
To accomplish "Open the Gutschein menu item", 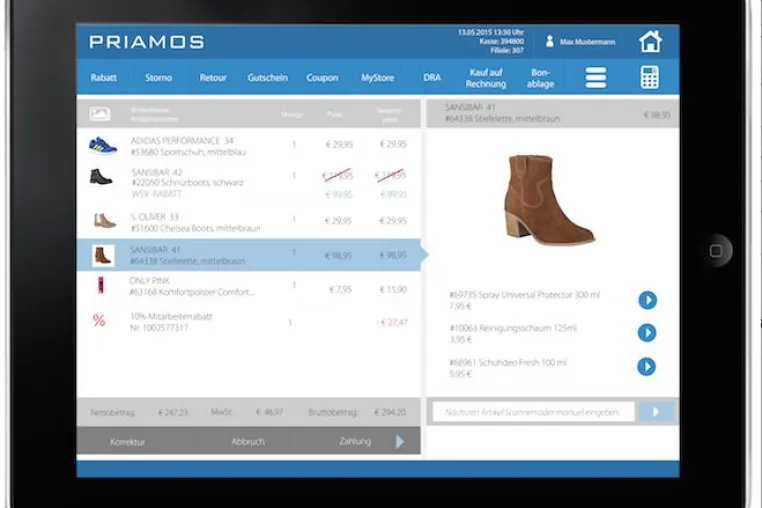I will (268, 78).
